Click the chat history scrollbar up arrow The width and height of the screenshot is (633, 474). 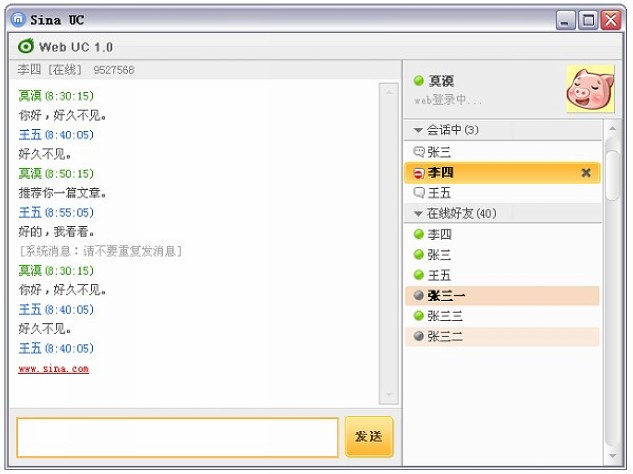point(389,92)
